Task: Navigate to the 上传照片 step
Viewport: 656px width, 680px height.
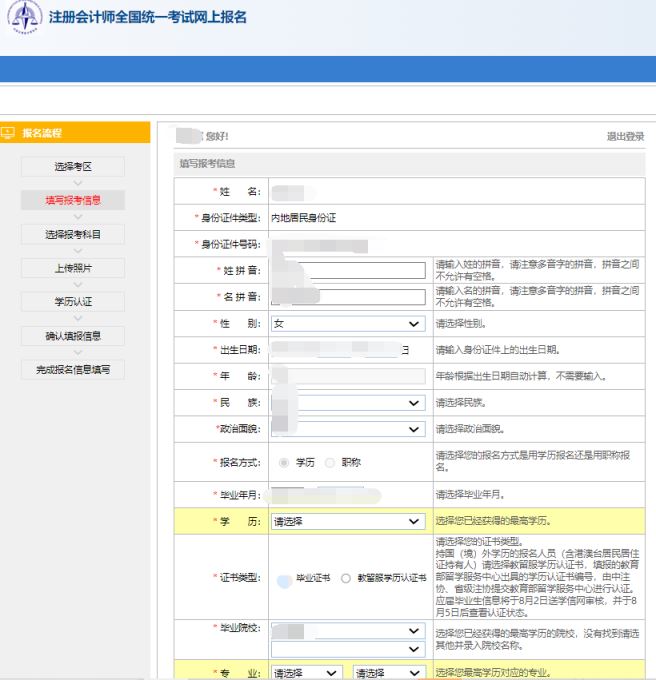Action: (73, 268)
